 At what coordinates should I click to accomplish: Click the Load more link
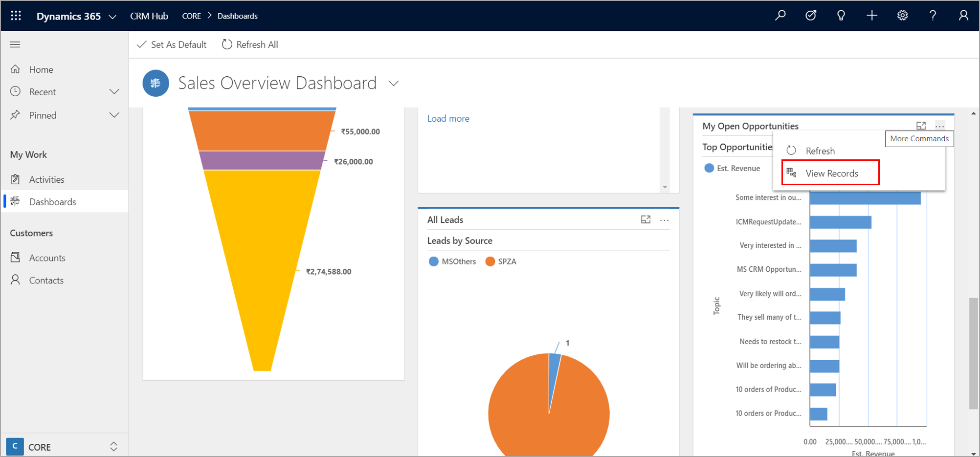click(448, 118)
